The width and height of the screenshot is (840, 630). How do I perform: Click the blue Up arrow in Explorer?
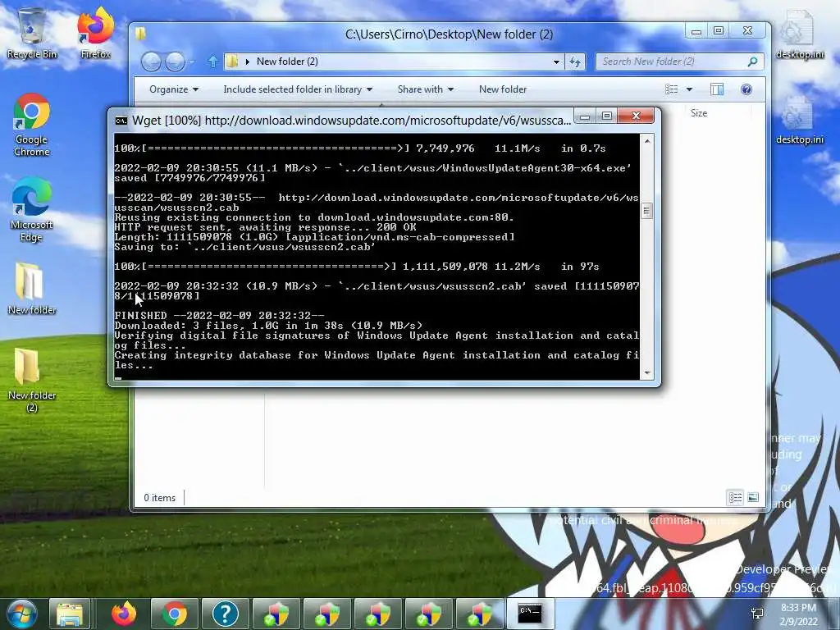pos(212,62)
